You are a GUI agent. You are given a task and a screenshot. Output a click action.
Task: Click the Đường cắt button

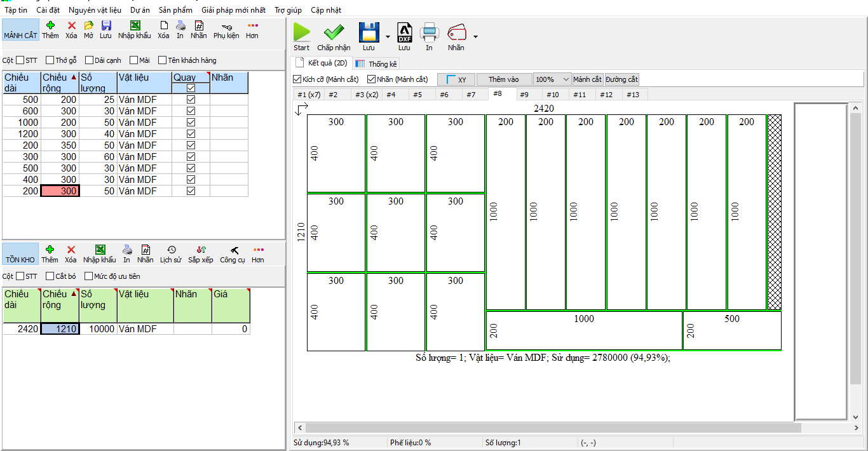tap(621, 79)
